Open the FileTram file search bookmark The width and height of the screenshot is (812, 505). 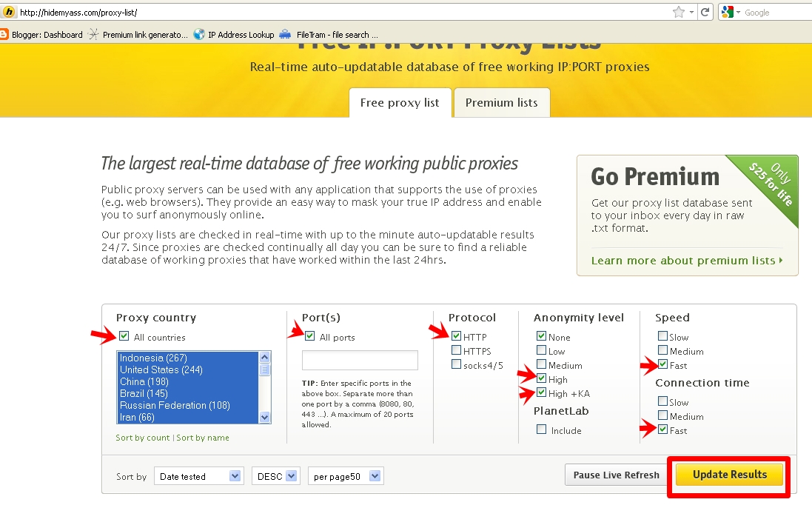[329, 35]
